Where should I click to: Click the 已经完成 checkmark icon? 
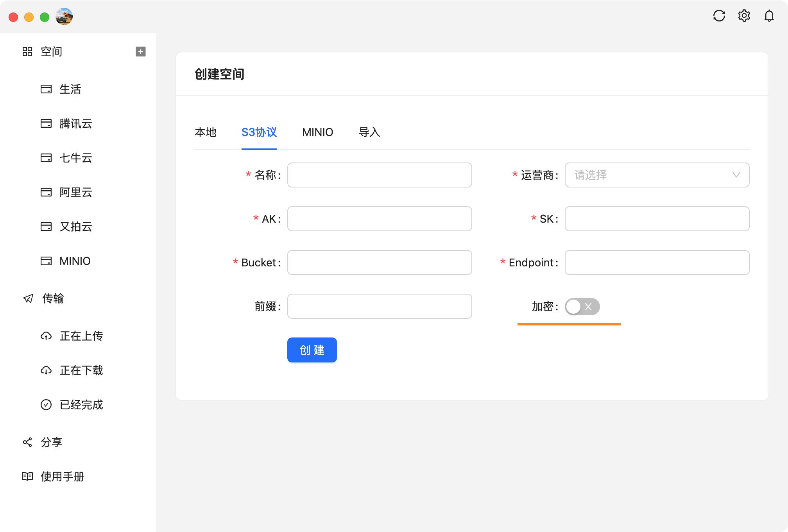pos(47,405)
